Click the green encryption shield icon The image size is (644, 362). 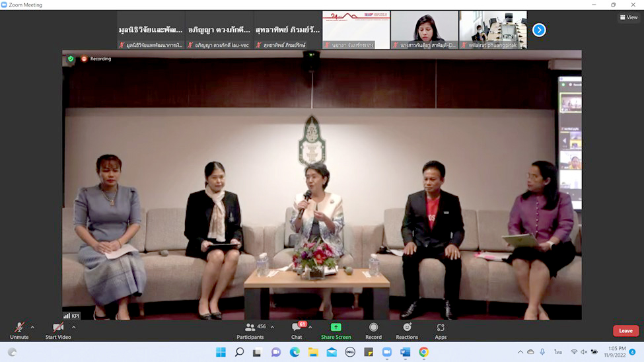71,59
